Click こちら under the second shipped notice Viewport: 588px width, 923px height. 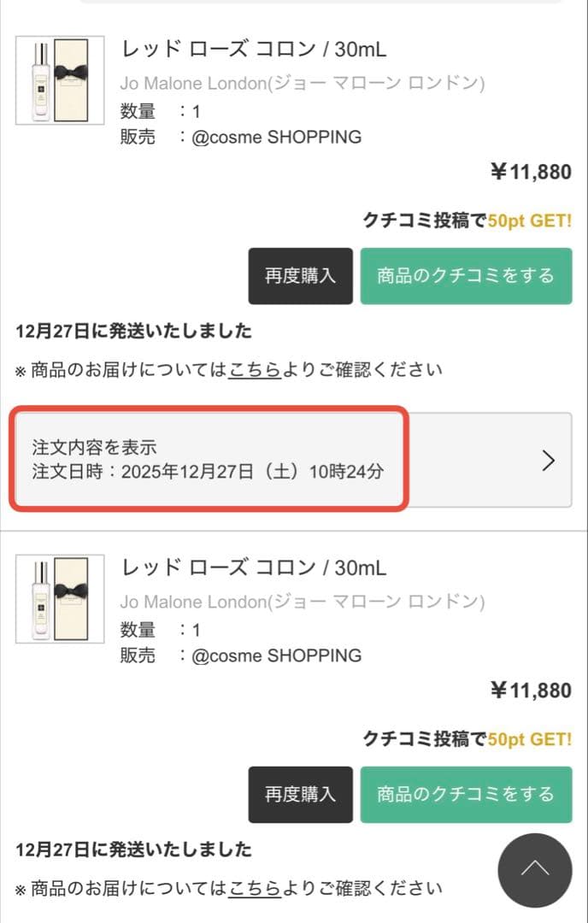254,889
